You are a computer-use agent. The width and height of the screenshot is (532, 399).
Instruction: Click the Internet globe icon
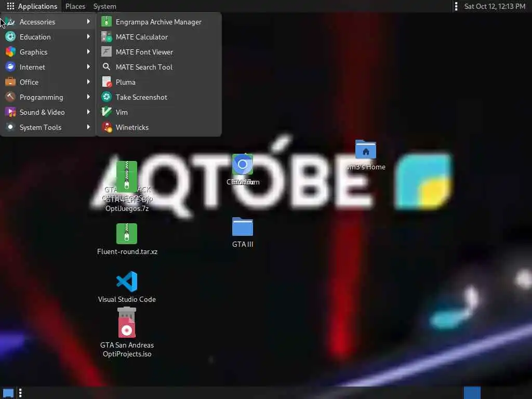pos(10,67)
